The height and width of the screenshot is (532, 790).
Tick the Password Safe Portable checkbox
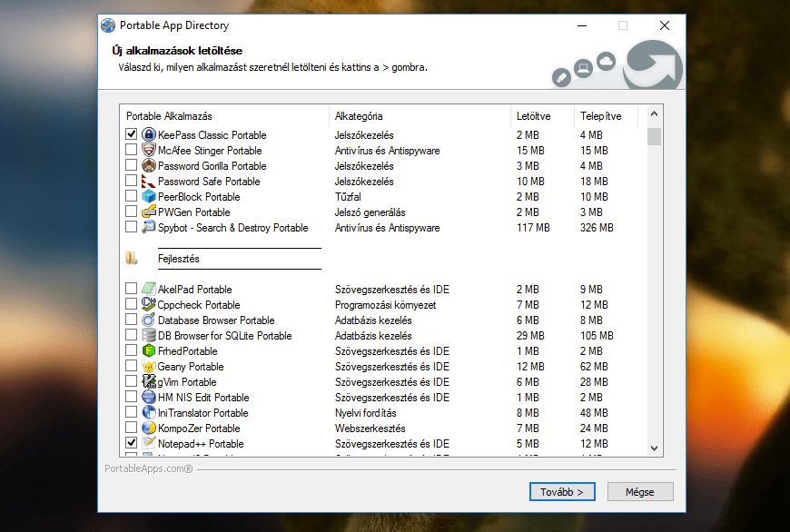click(x=131, y=181)
